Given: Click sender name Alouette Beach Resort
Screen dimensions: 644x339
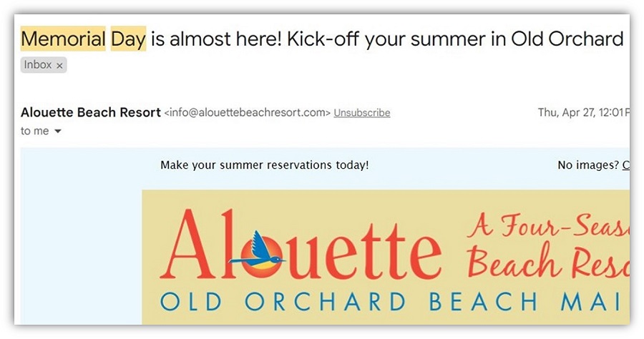Looking at the screenshot, I should (x=91, y=112).
